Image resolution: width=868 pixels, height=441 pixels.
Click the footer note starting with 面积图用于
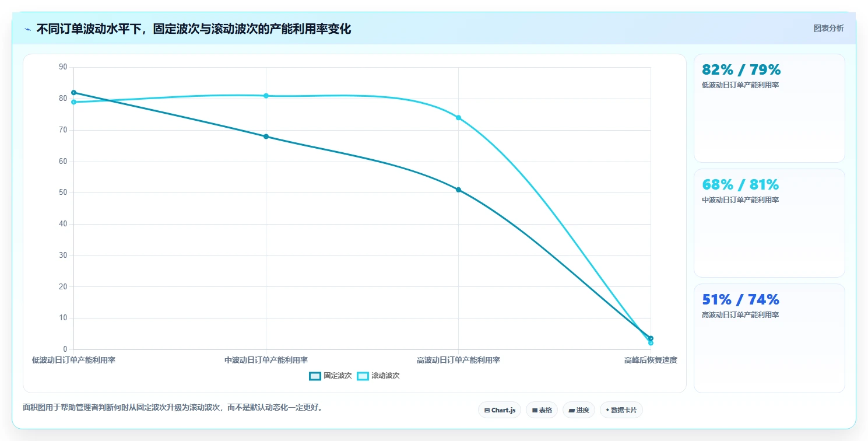pos(173,407)
